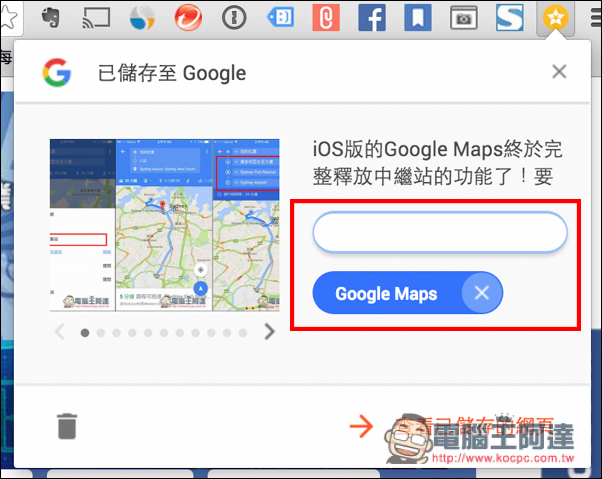Click the orange paperclip extension icon
This screenshot has height=479, width=602.
pos(326,18)
